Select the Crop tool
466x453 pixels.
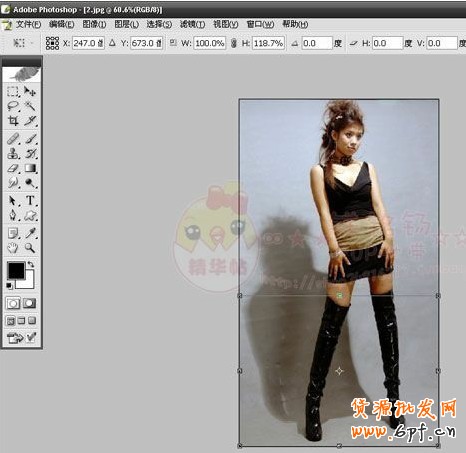pyautogui.click(x=13, y=121)
